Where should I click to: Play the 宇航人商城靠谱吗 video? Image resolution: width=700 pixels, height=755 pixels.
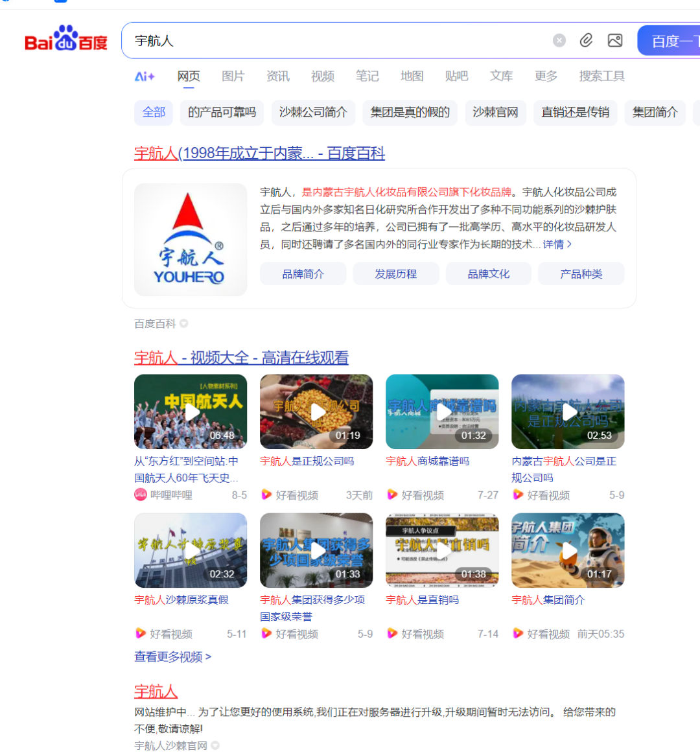pos(442,412)
